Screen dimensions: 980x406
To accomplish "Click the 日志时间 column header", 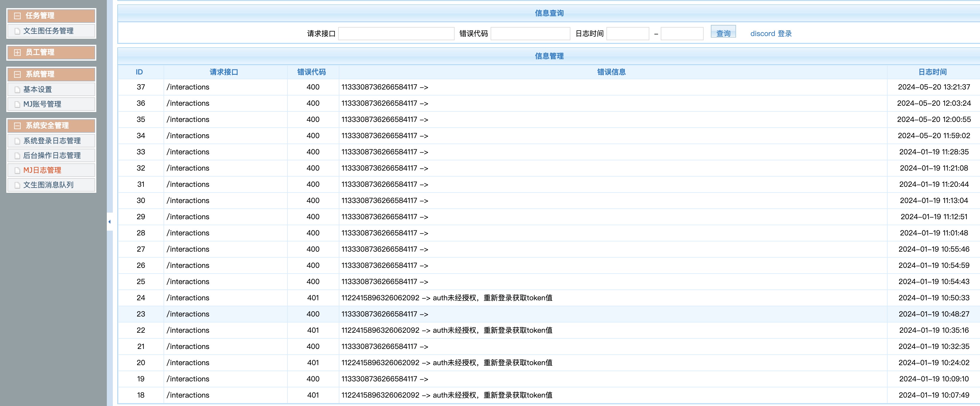I will [933, 72].
